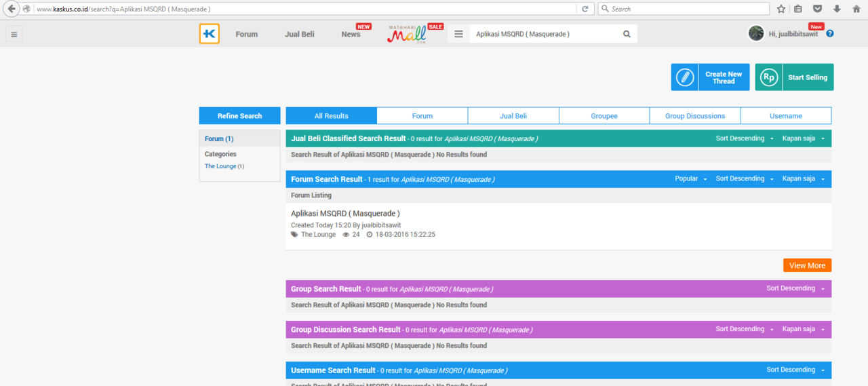This screenshot has width=868, height=386.
Task: Open Kapan saja dropdown in Forum Search Result
Action: tap(804, 179)
